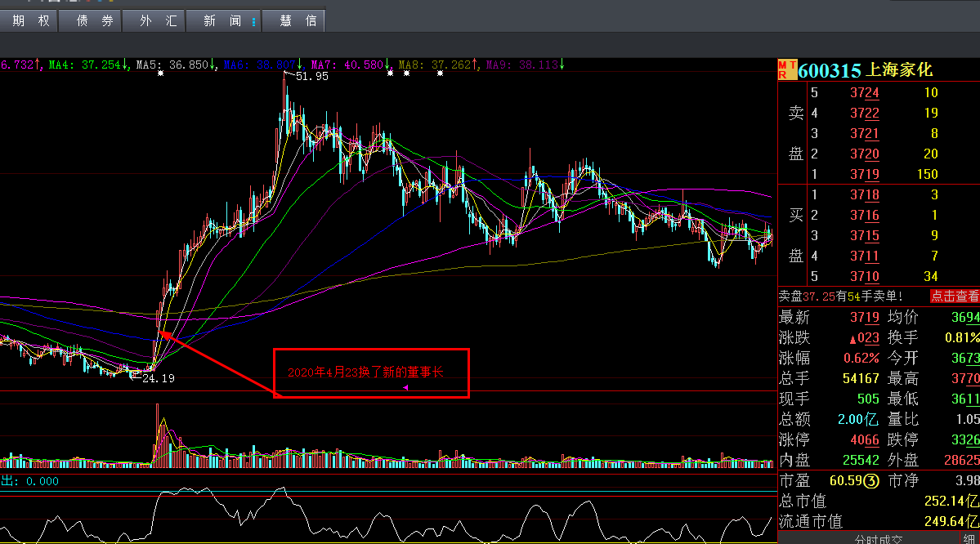Click the red annotation text 2020年4月23换了新的董事长
Screen dimensions: 980x544
pyautogui.click(x=365, y=372)
